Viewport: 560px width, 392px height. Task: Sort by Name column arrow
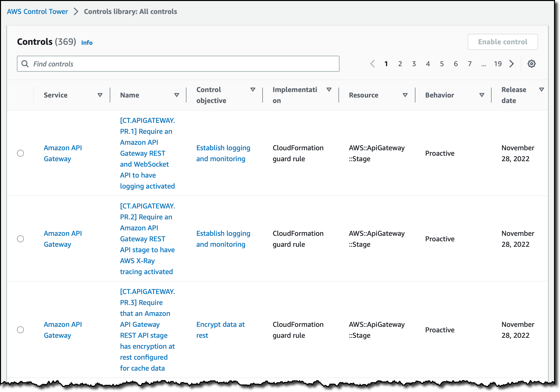tap(177, 95)
